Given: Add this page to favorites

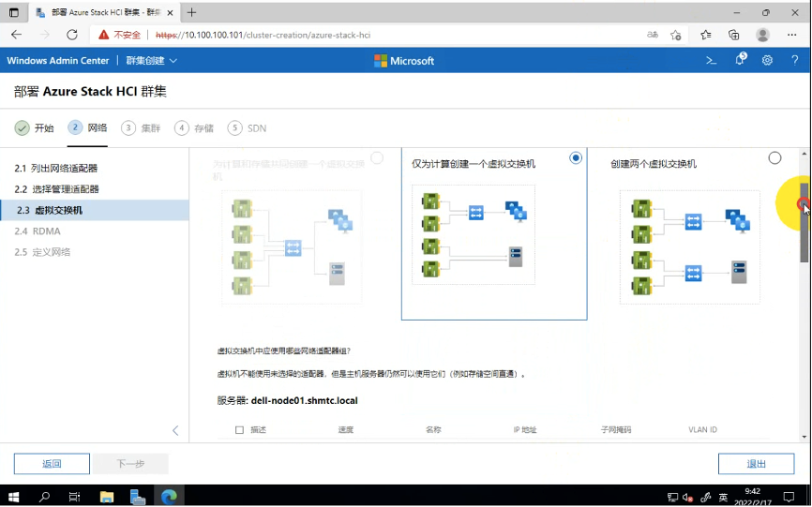Looking at the screenshot, I should (675, 35).
